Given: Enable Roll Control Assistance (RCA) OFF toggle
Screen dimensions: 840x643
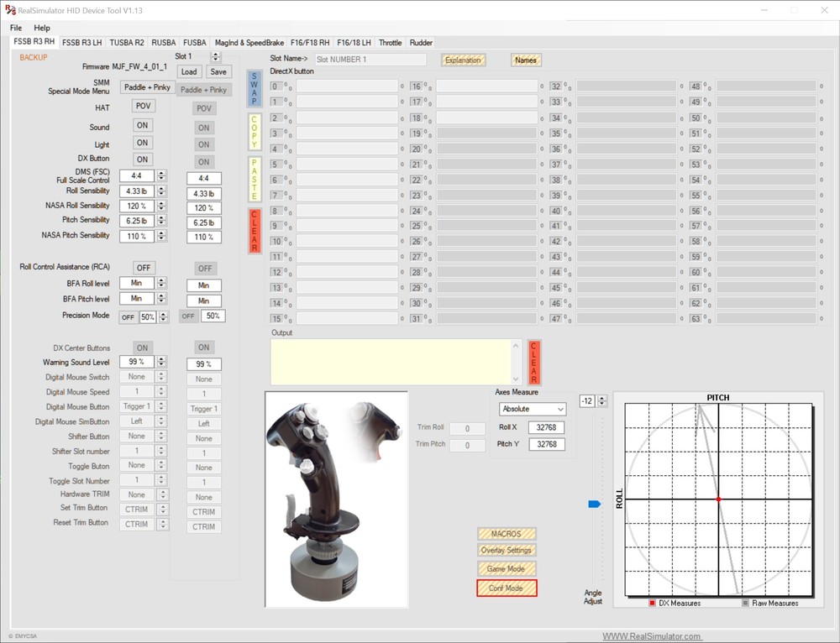Looking at the screenshot, I should [143, 267].
